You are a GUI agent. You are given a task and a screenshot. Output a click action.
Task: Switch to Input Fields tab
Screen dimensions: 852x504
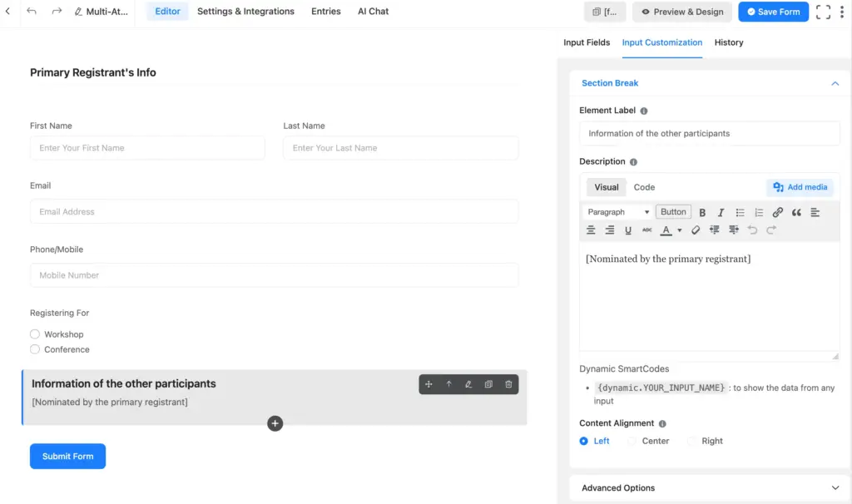click(587, 42)
